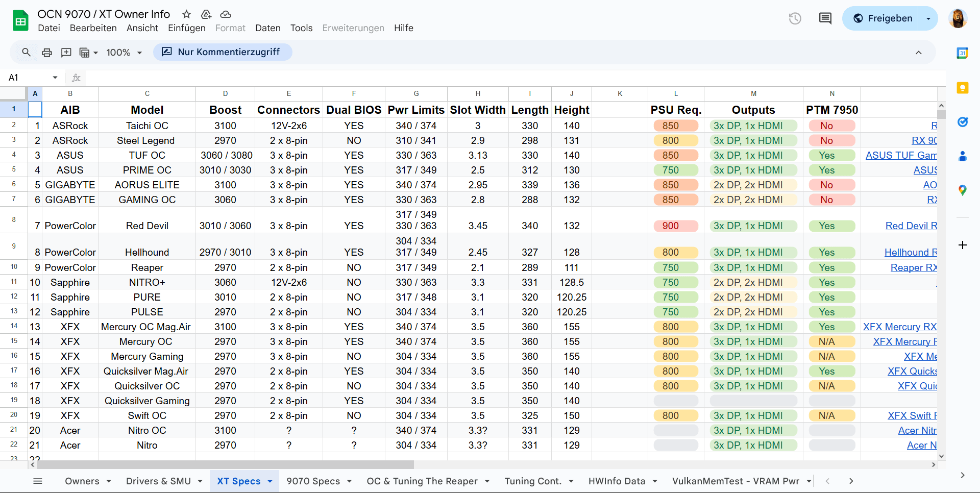The height and width of the screenshot is (493, 980).
Task: Select row 8 header
Action: tap(14, 219)
